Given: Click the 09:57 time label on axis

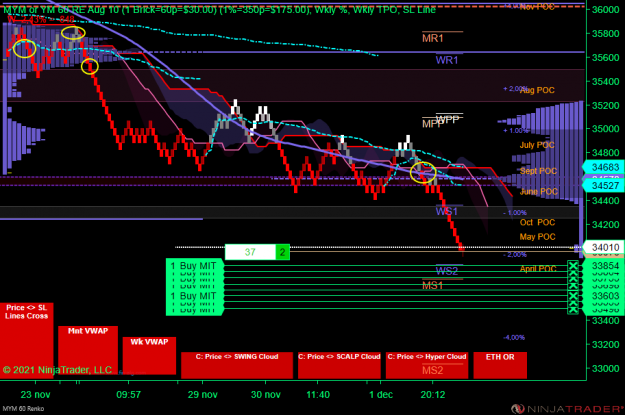Looking at the screenshot, I should click(128, 395).
